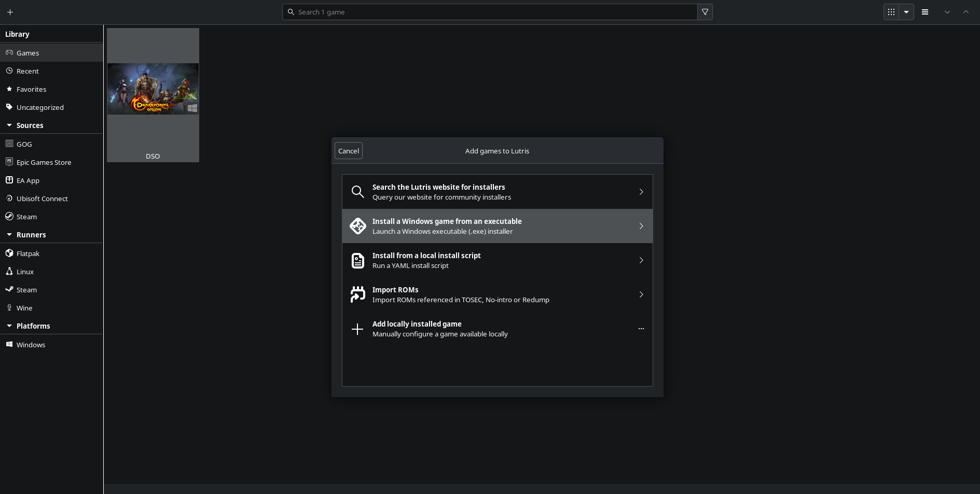Click the magnifier icon in search bar
The width and height of the screenshot is (980, 494).
[291, 12]
